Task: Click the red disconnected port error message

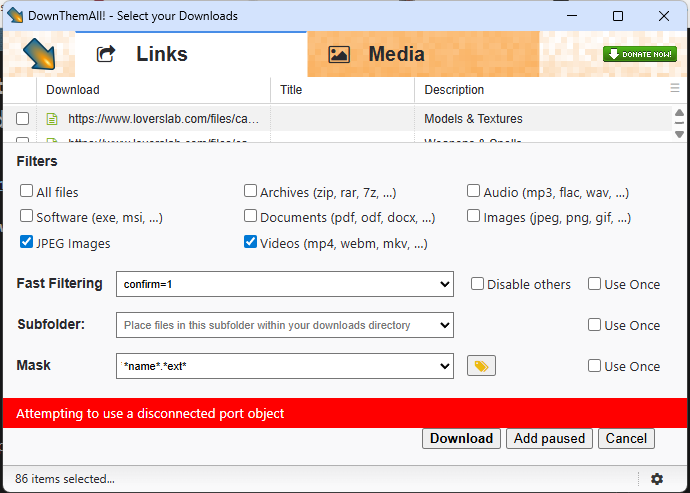Action: click(x=150, y=413)
